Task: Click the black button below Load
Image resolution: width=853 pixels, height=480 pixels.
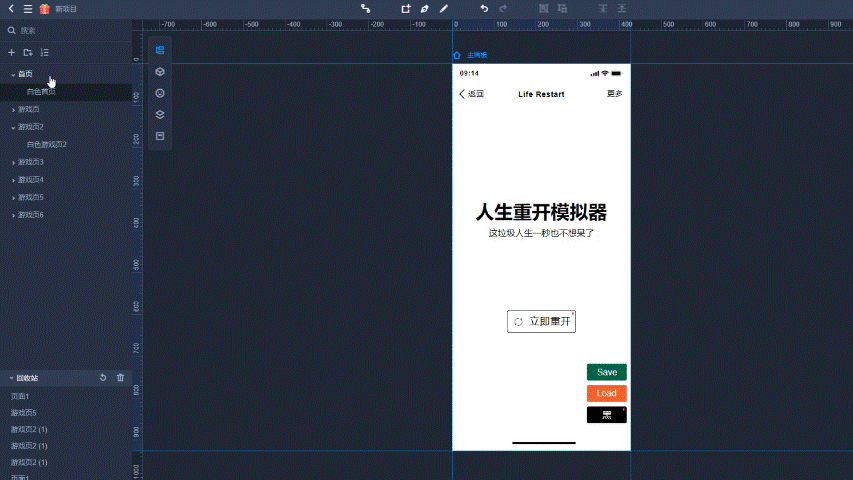Action: [x=607, y=415]
